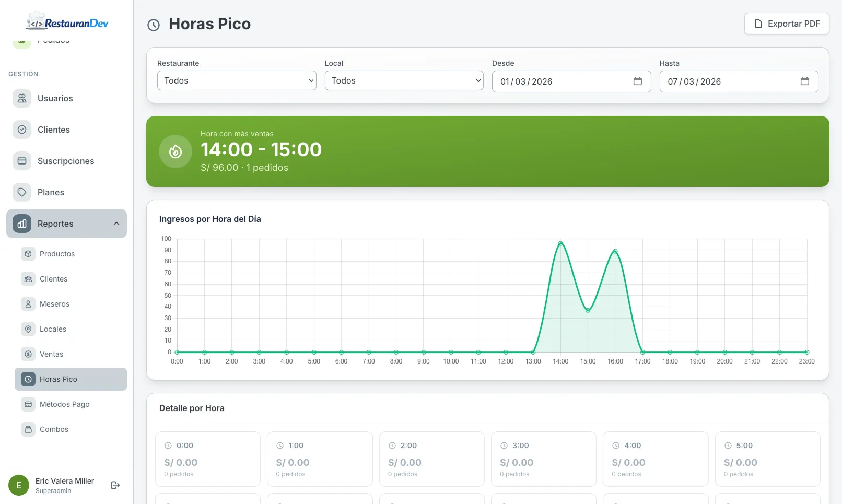Viewport: 842px width, 504px height.
Task: Open the Meseros report page
Action: 54,304
